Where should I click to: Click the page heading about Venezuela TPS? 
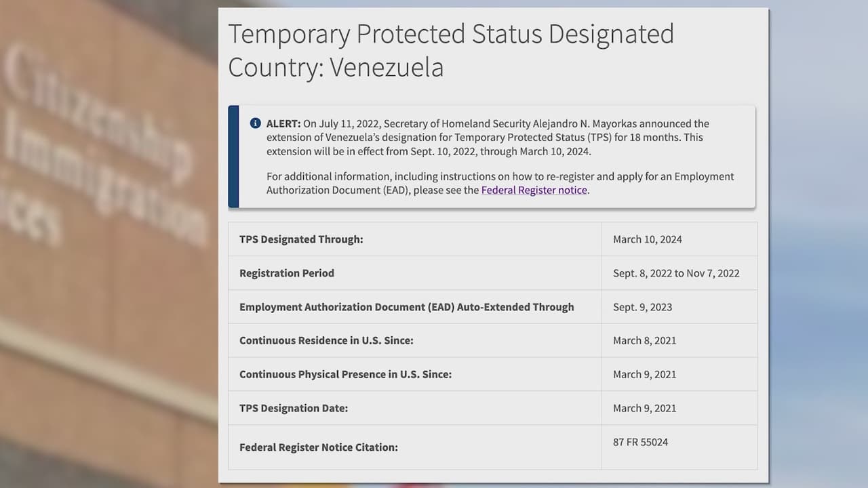(x=450, y=51)
